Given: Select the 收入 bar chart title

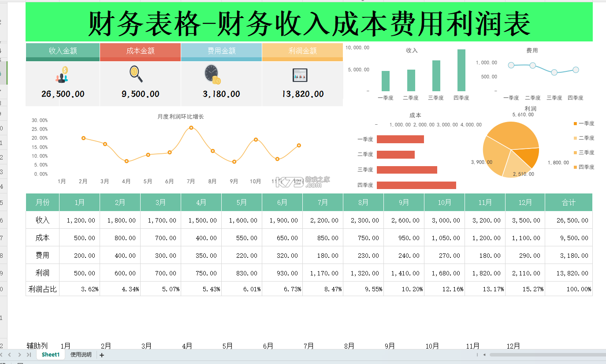Looking at the screenshot, I should (x=412, y=51).
